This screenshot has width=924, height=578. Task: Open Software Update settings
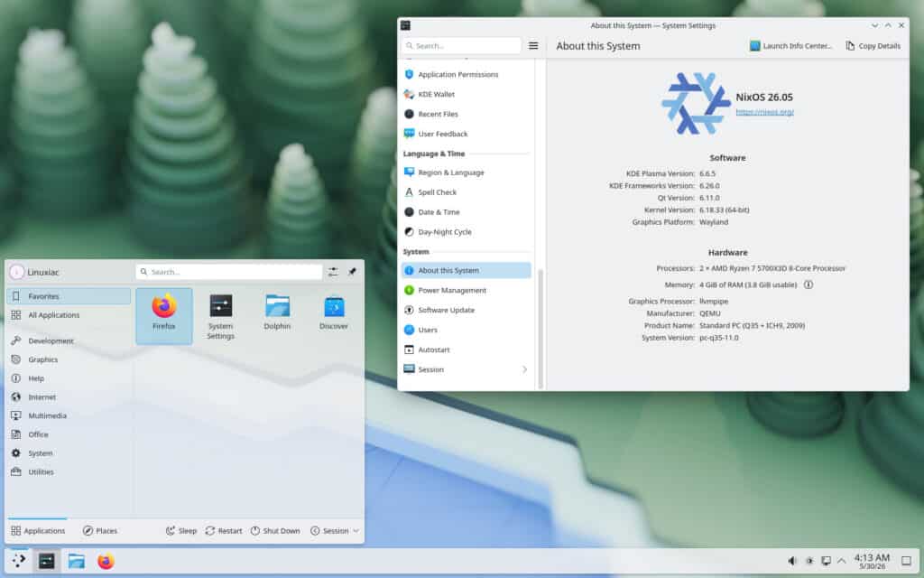point(466,310)
